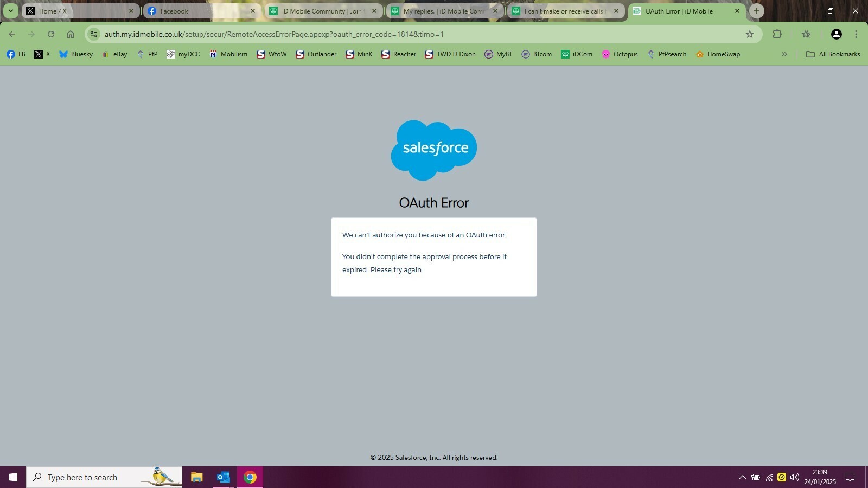Open the X bookmark
The width and height of the screenshot is (868, 488).
pos(42,54)
